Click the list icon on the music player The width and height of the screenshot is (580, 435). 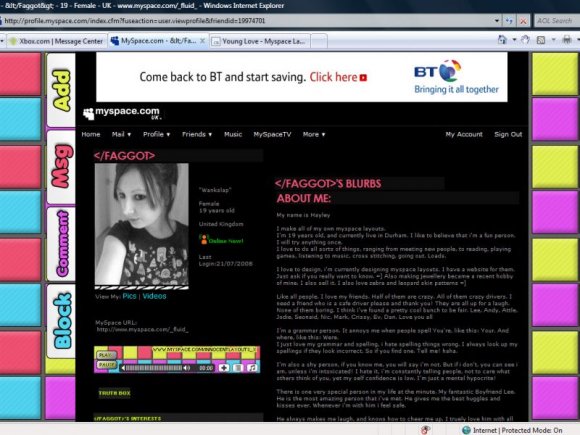click(238, 368)
